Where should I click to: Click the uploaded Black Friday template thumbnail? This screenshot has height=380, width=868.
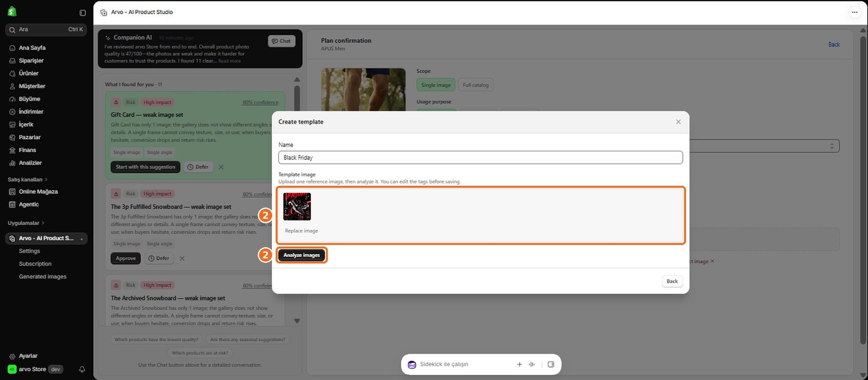click(x=297, y=207)
